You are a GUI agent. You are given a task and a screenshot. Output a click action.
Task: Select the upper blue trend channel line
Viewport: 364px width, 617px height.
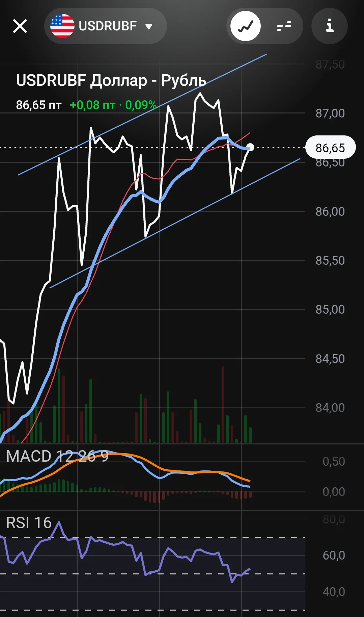142,115
